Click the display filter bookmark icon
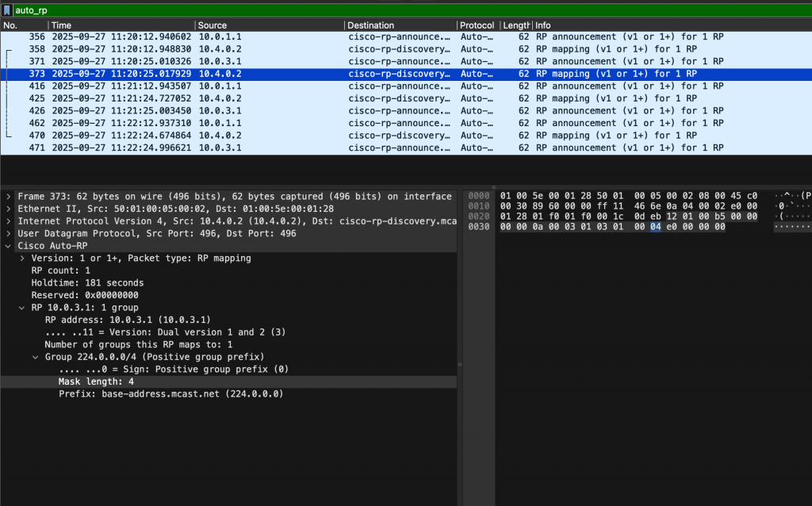812x506 pixels. click(6, 10)
